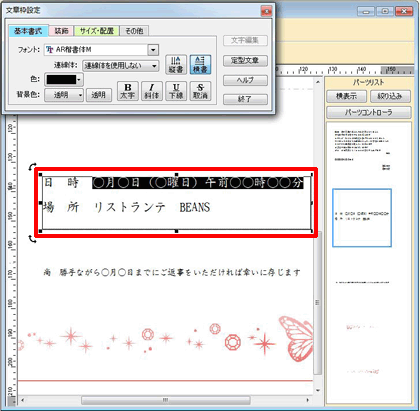Open 定型文章 templates
The width and height of the screenshot is (420, 411).
click(245, 61)
